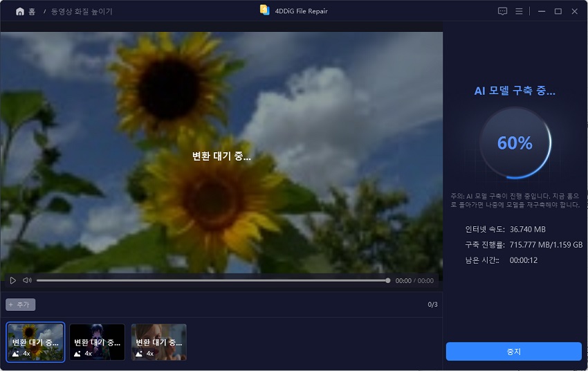588x371 pixels.
Task: Click the AI model build warning note
Action: [515, 200]
